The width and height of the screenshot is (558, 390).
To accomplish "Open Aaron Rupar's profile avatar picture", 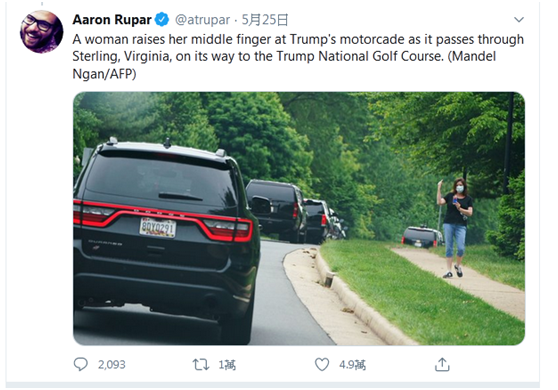I will click(x=41, y=32).
